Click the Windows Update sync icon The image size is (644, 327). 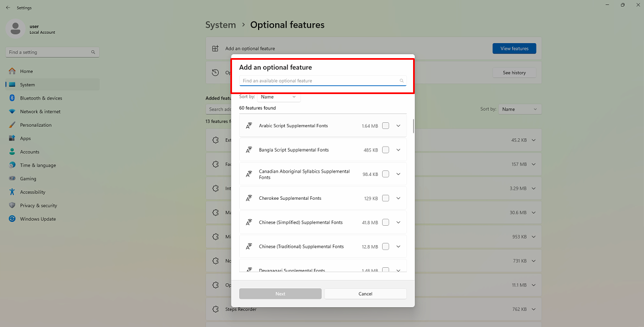click(12, 219)
